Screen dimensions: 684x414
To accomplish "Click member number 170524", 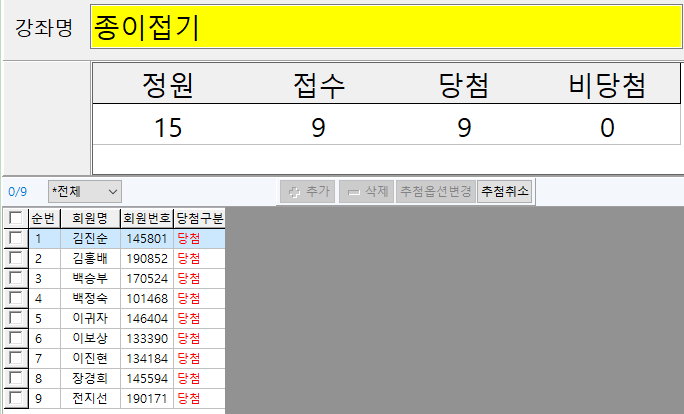I will coord(147,278).
